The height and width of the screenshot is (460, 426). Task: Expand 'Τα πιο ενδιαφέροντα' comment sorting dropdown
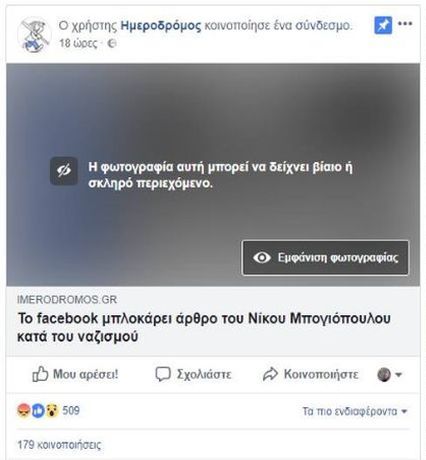coord(355,411)
